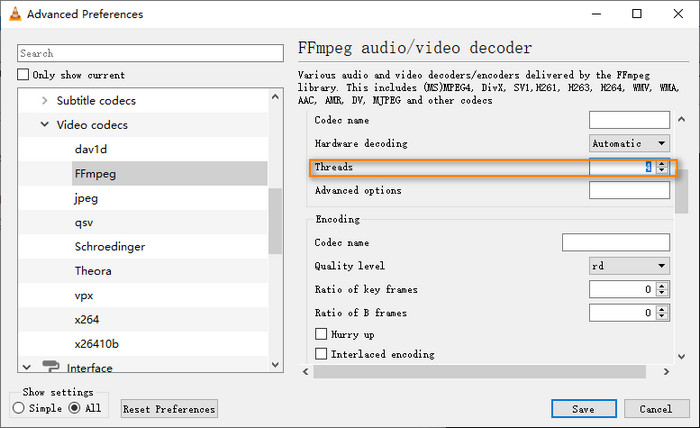
Task: Increase the Threads value with up arrow
Action: click(x=662, y=164)
